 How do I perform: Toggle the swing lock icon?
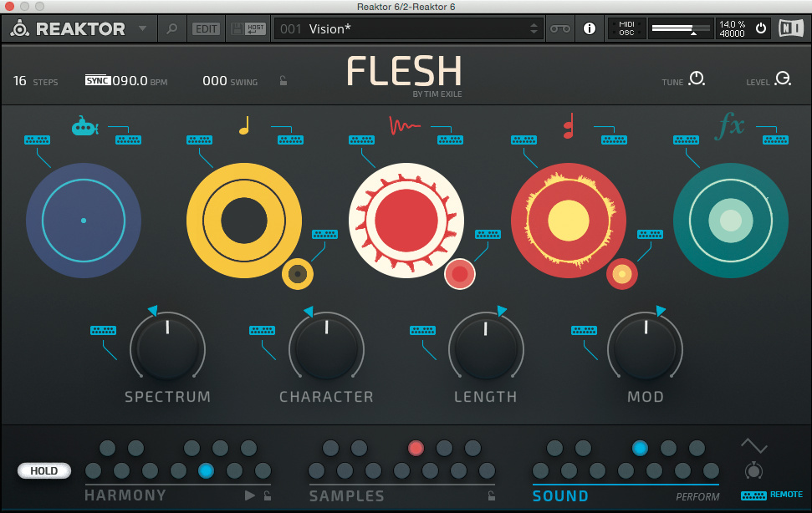(x=283, y=81)
